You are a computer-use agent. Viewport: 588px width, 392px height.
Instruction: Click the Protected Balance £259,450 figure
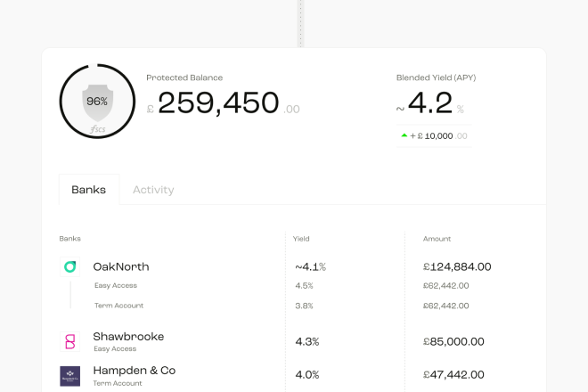(x=223, y=102)
